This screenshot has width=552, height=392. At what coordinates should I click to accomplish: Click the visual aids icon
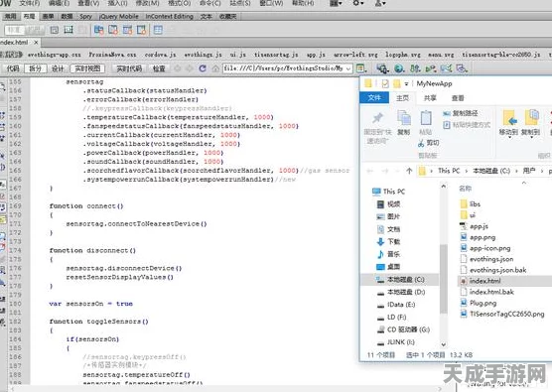pyautogui.click(x=462, y=68)
